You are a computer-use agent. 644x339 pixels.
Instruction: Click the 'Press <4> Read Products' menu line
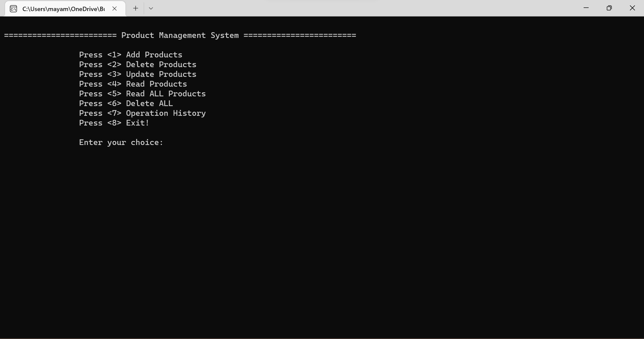[x=133, y=84]
